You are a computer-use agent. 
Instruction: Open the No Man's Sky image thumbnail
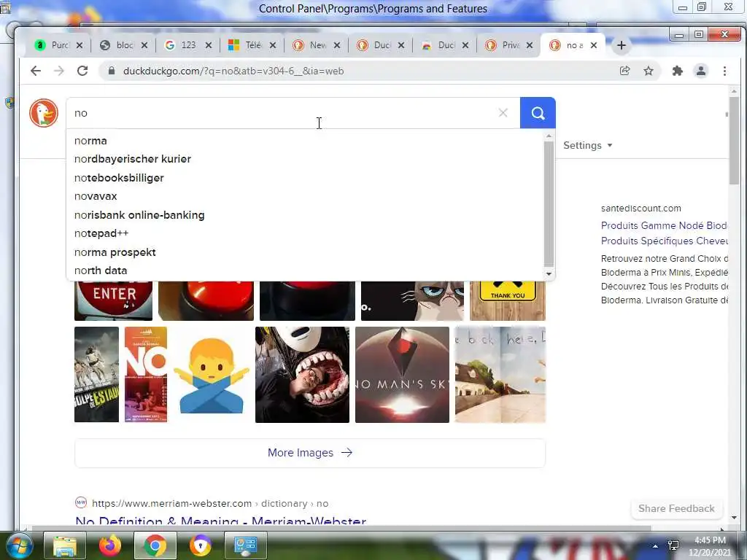pos(402,374)
